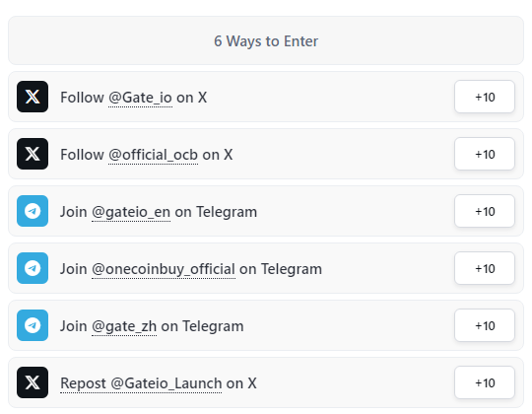Claim +10 for joining @gateio_en

click(485, 211)
